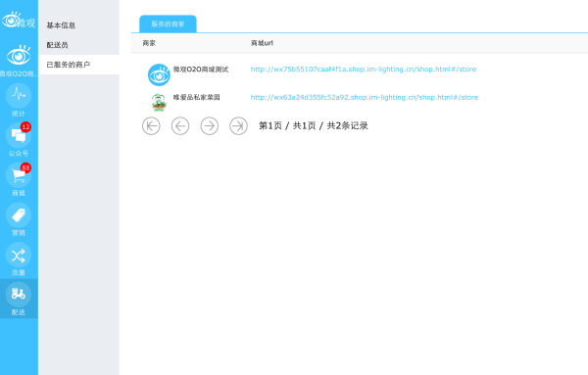
Task: Click the 微观O2O商城测试 merchant eye logo
Action: 159,75
